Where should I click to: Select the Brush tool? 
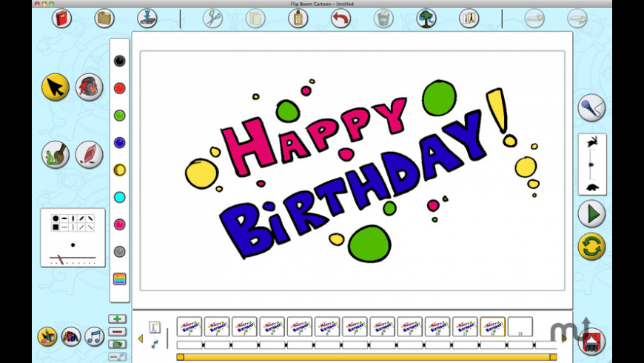(56, 155)
